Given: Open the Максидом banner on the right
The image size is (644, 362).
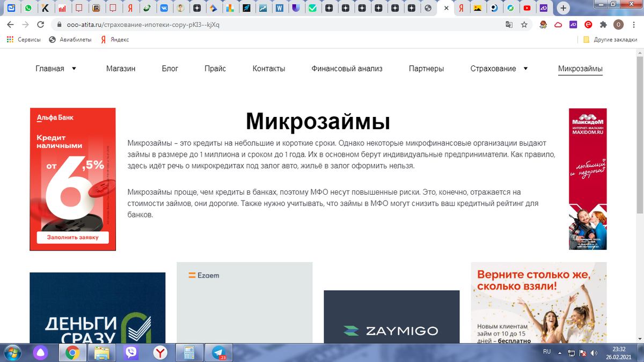Looking at the screenshot, I should click(x=588, y=179).
